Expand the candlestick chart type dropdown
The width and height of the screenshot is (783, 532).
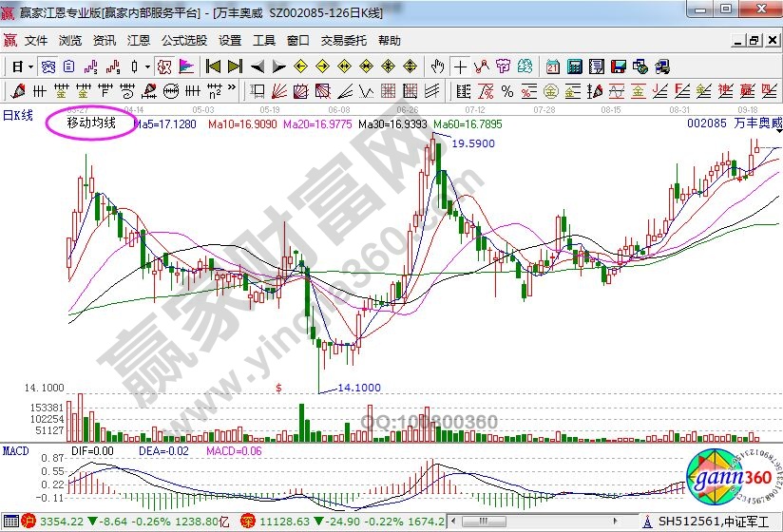pos(146,66)
